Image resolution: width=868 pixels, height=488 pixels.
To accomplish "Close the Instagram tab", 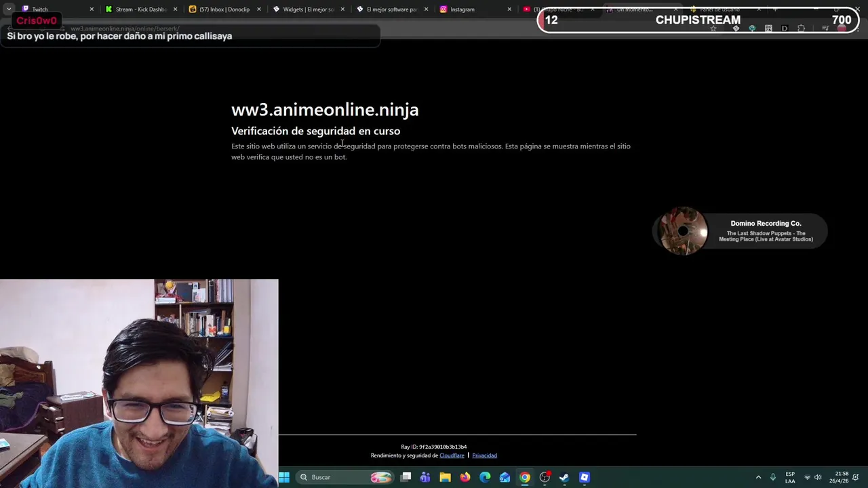I will coord(510,9).
